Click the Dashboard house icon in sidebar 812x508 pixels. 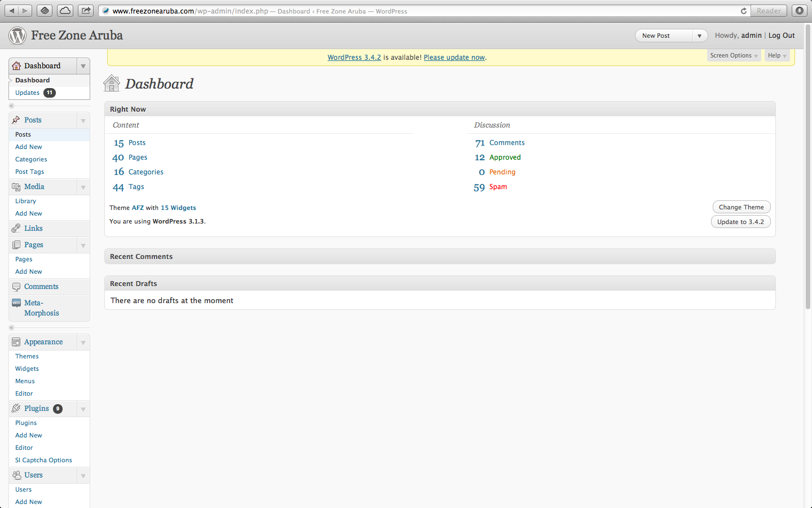tap(16, 66)
